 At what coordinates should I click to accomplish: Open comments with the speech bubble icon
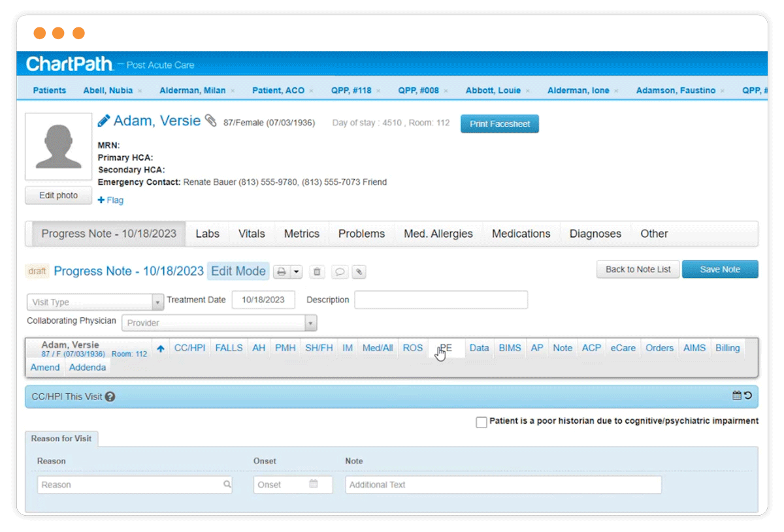coord(339,272)
